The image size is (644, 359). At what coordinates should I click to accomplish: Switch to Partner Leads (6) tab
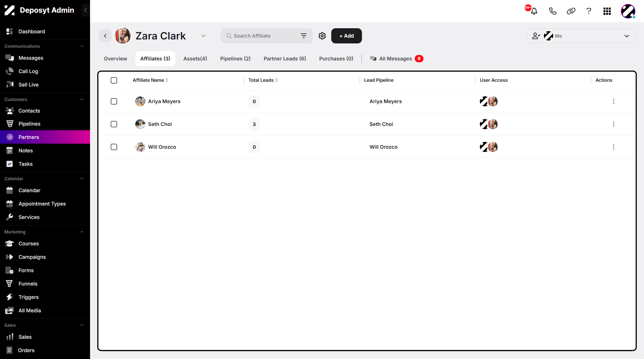(285, 59)
